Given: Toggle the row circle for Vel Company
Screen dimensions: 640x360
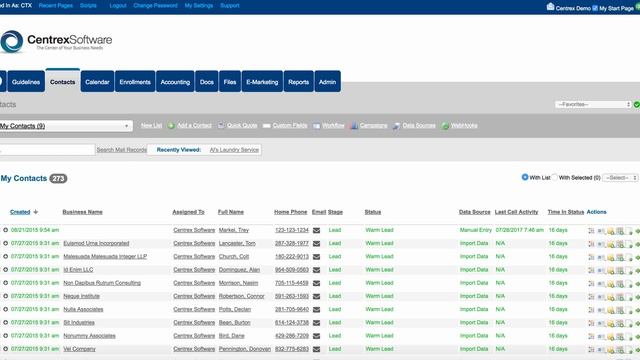Looking at the screenshot, I should click(x=5, y=349).
